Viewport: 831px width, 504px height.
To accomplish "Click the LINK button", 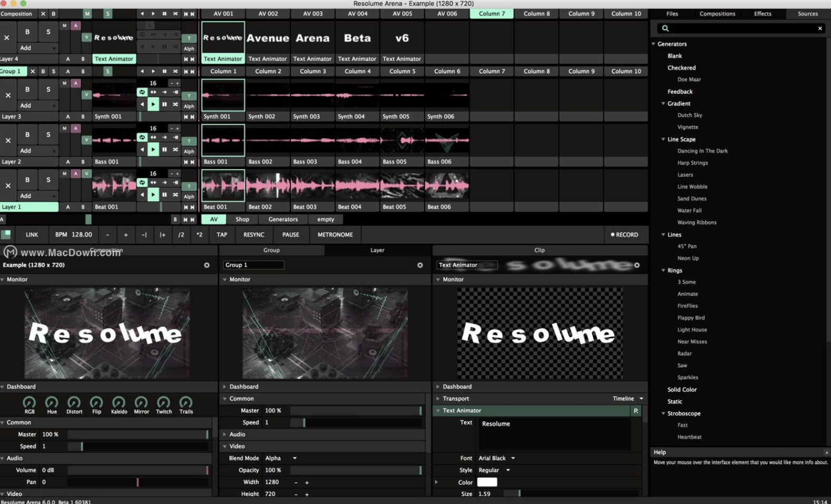I will pyautogui.click(x=32, y=235).
